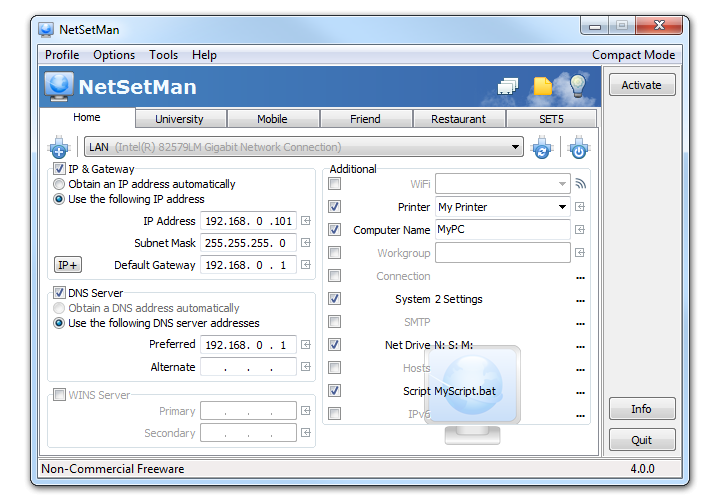Open the Tools menu
The width and height of the screenshot is (720, 500).
point(163,55)
